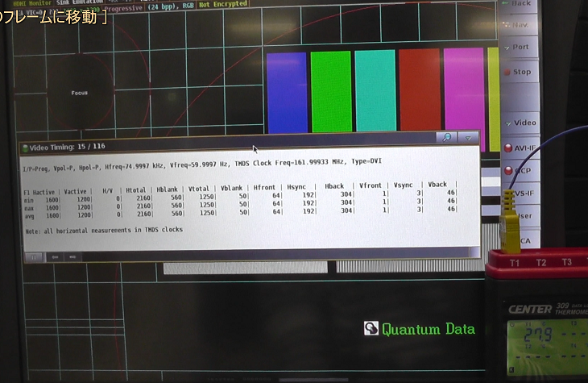Click the green color bar in test pattern
Screen dimensions: 588x383
pos(331,92)
